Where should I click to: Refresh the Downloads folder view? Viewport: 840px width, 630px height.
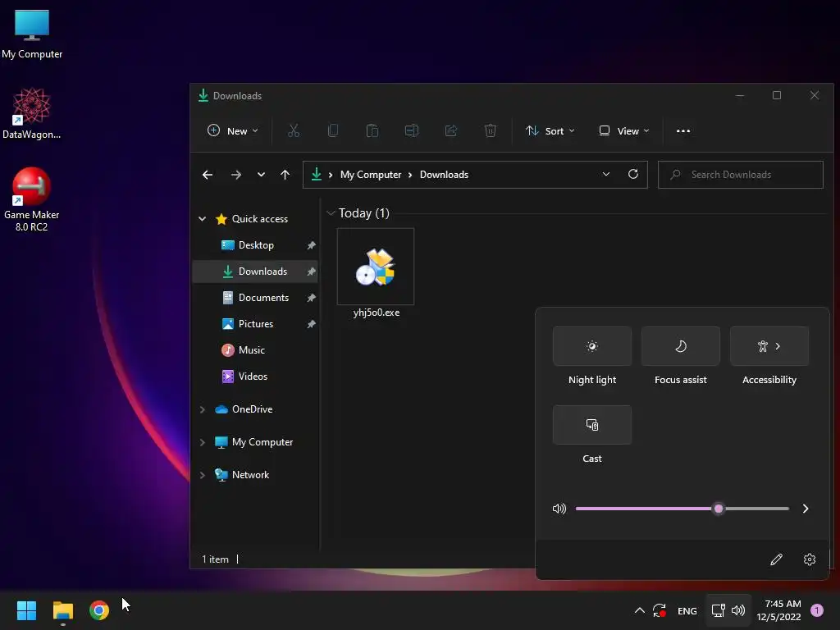point(633,174)
